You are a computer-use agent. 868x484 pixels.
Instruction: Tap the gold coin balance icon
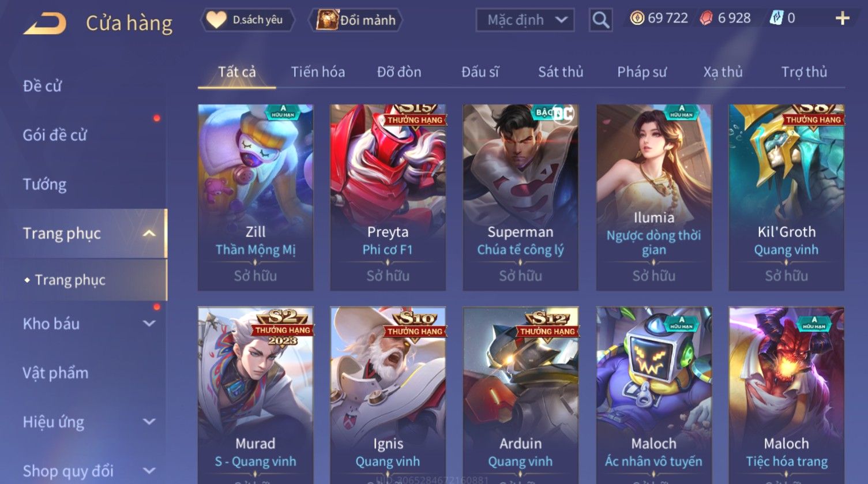pyautogui.click(x=637, y=18)
